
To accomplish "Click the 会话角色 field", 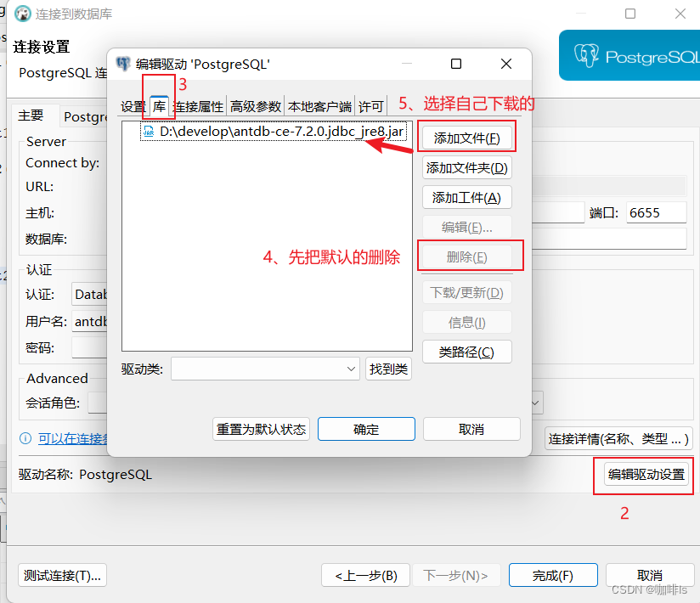I will coord(98,403).
